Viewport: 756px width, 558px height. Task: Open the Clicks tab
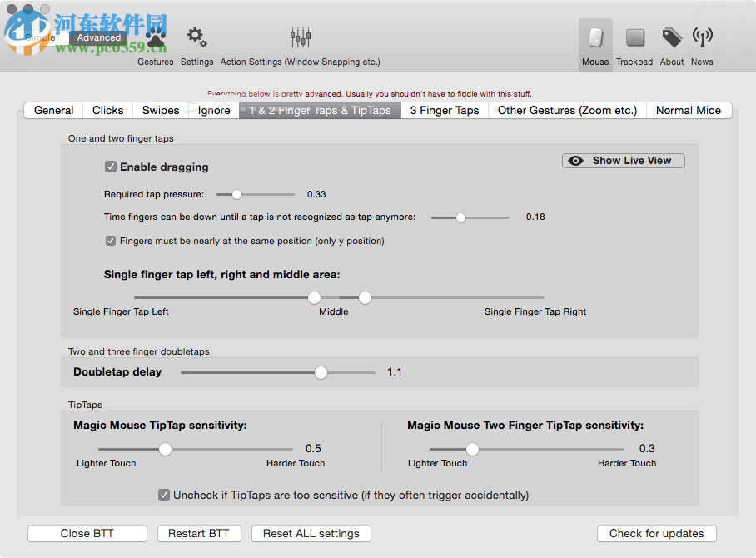(107, 110)
